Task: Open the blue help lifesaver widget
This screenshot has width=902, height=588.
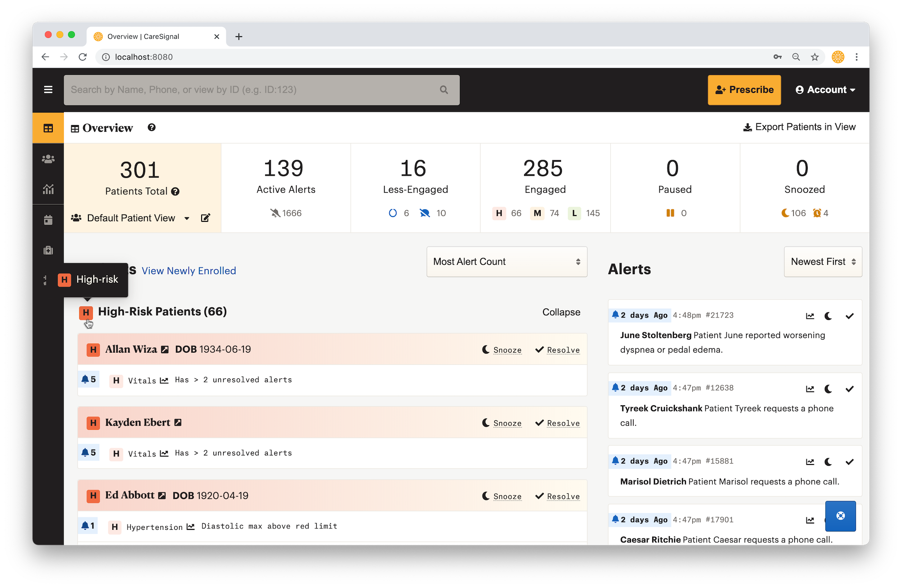Action: point(841,516)
